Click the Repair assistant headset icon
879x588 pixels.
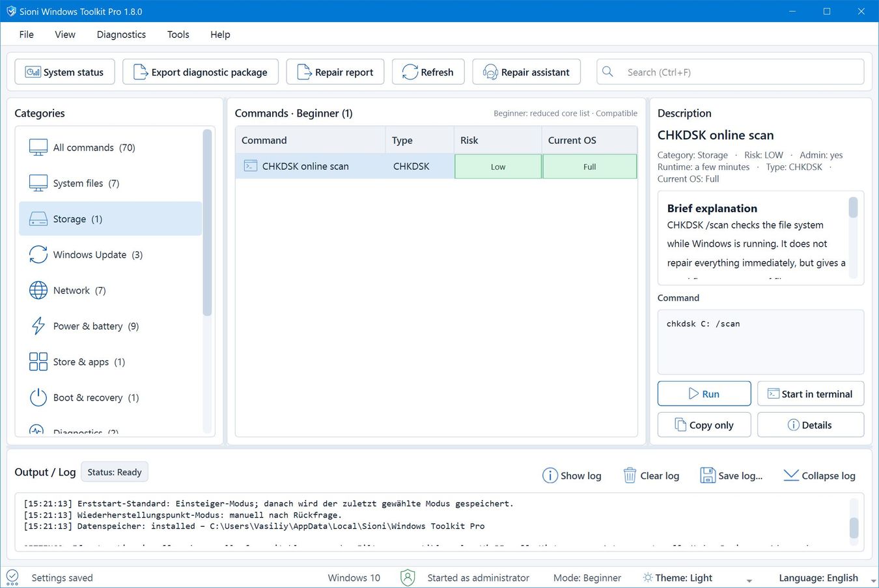(490, 72)
